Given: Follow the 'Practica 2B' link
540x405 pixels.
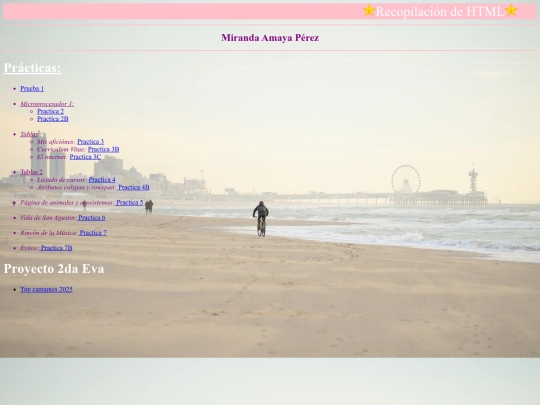Looking at the screenshot, I should 53,119.
